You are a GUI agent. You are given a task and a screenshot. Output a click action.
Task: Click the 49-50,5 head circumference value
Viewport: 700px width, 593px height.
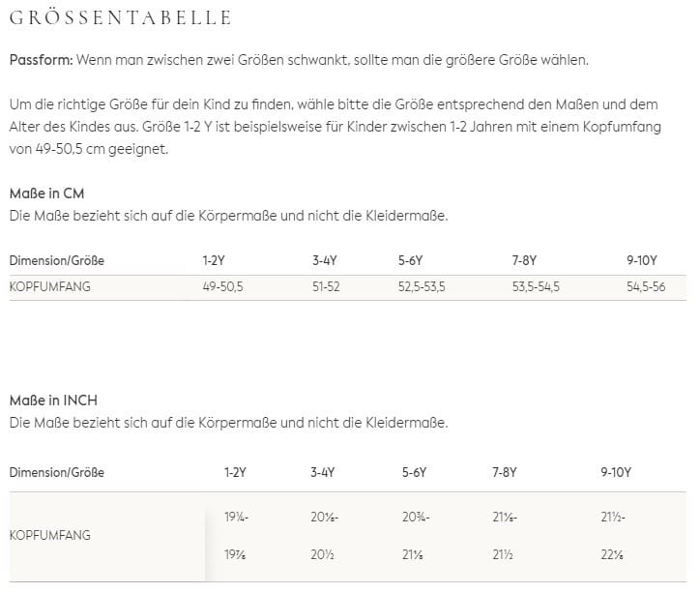click(222, 287)
